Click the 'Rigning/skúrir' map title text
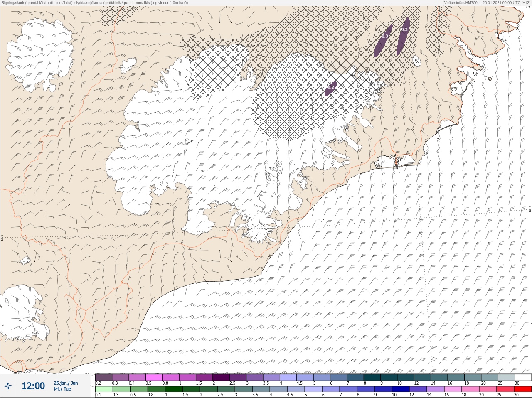Viewport: 532px width, 398px height. tap(13, 2)
